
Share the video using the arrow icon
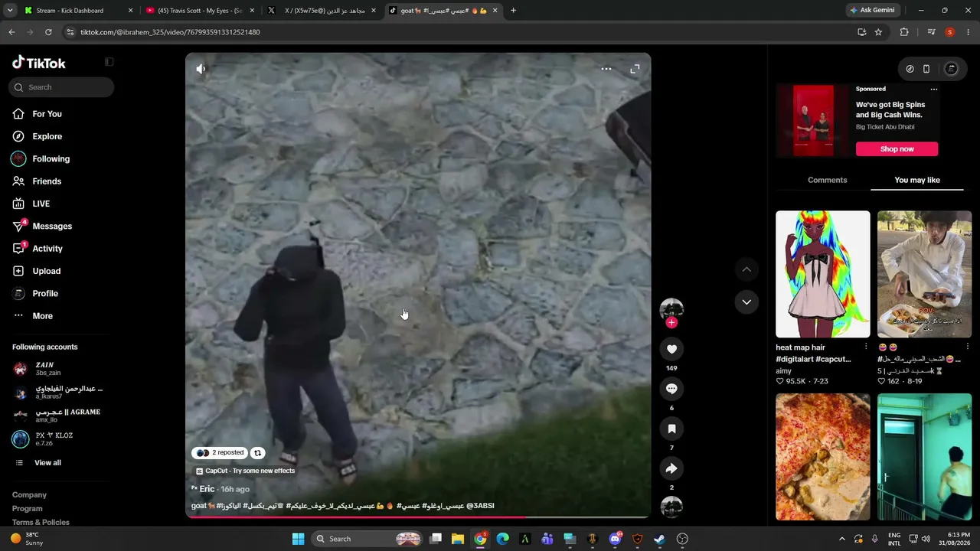tap(671, 468)
